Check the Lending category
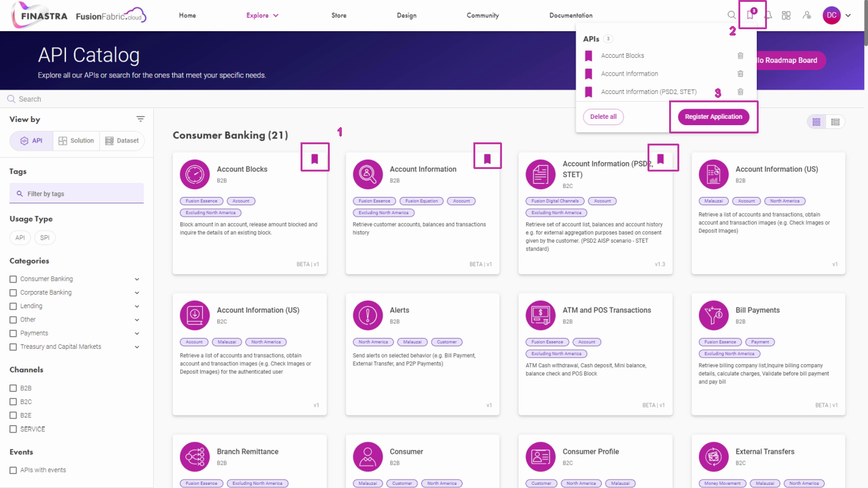Viewport: 868px width, 488px height. tap(13, 306)
